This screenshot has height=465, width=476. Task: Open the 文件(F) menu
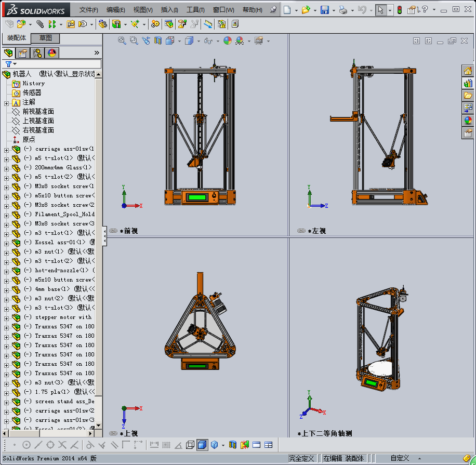click(89, 10)
